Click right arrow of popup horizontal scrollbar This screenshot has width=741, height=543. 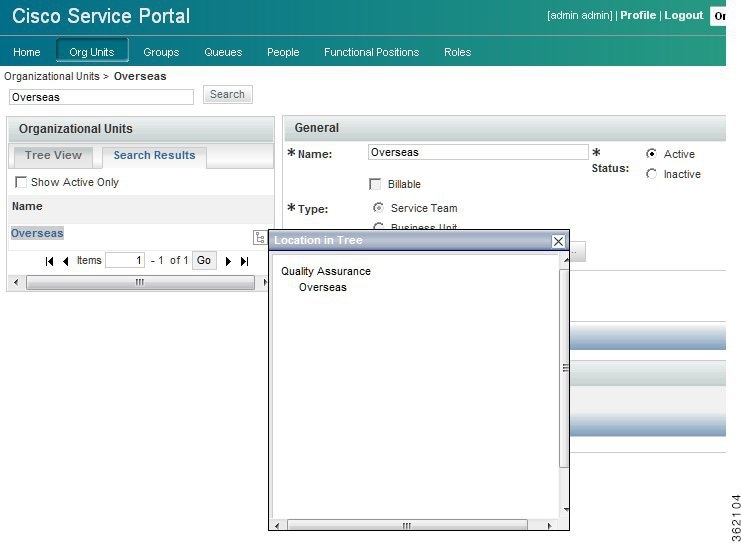tap(549, 526)
